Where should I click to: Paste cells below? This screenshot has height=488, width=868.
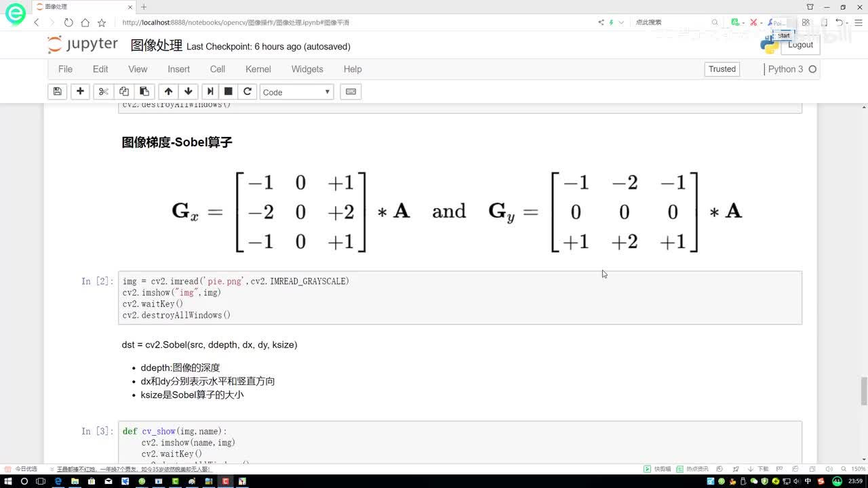tap(144, 91)
